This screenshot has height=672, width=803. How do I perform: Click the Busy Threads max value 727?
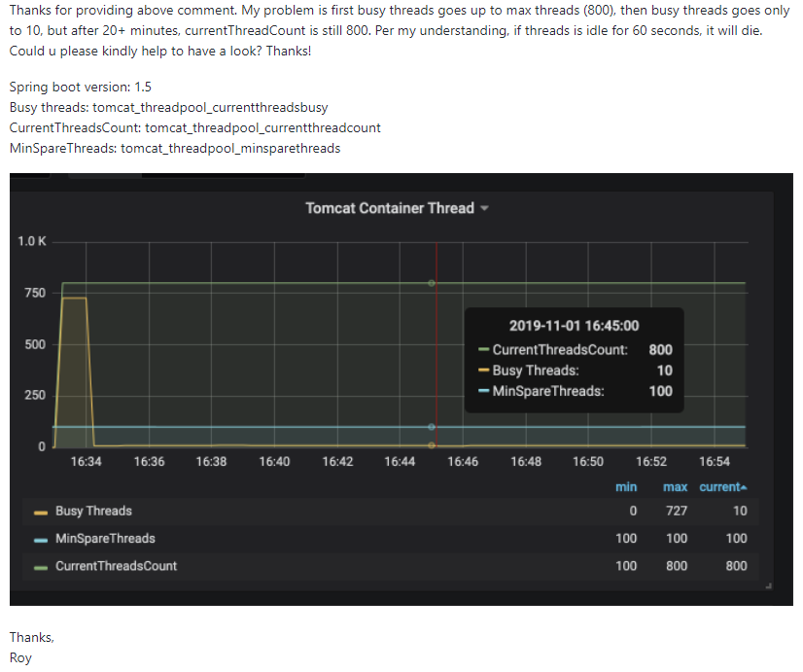(677, 512)
